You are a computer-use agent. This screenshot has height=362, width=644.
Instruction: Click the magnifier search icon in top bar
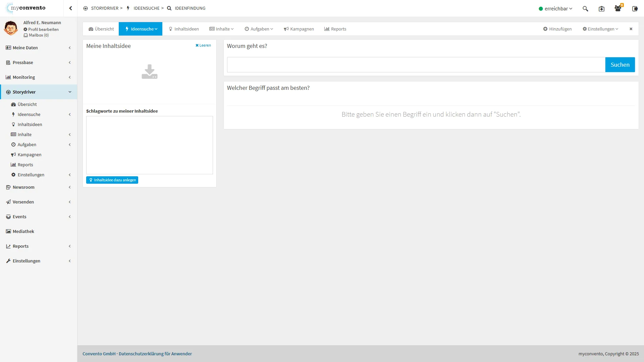click(x=585, y=9)
